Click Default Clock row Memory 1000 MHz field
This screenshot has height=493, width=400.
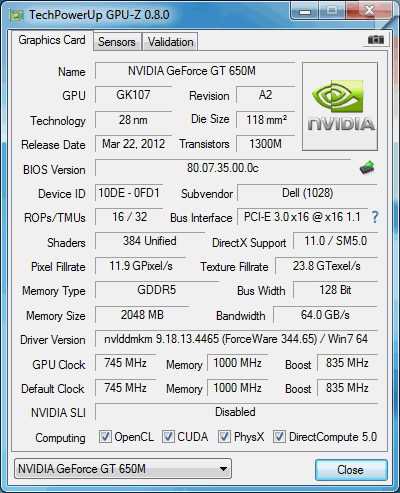pos(237,388)
